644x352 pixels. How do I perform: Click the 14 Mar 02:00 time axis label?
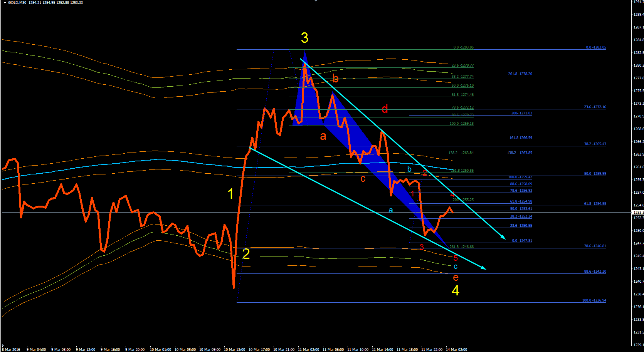[456, 350]
